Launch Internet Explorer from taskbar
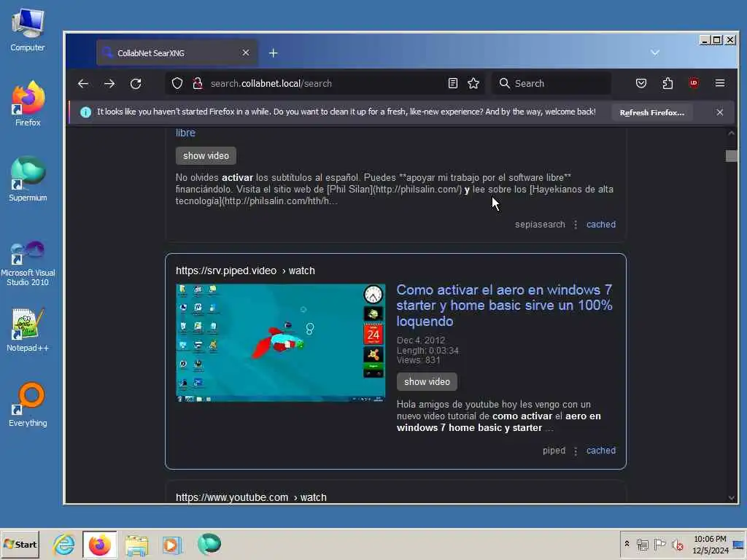 [x=63, y=544]
